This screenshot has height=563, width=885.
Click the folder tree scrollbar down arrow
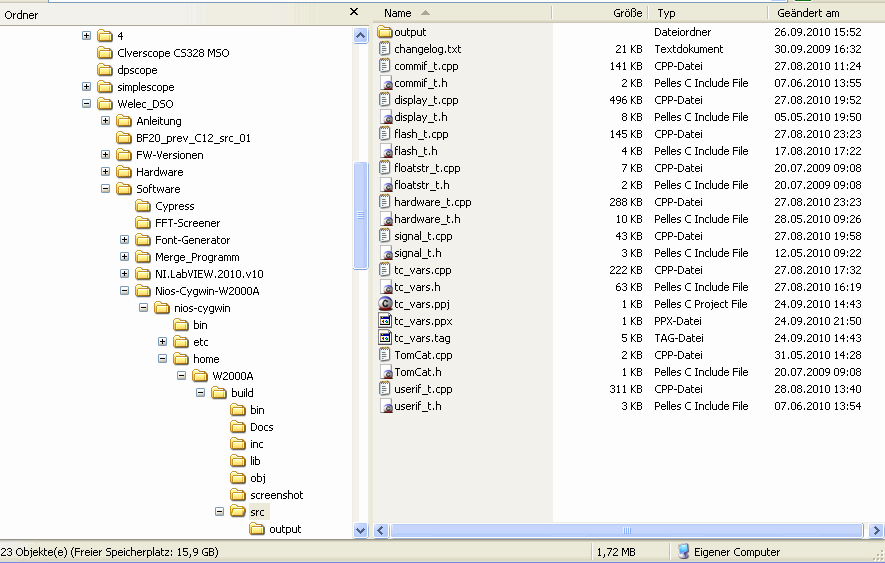(361, 530)
